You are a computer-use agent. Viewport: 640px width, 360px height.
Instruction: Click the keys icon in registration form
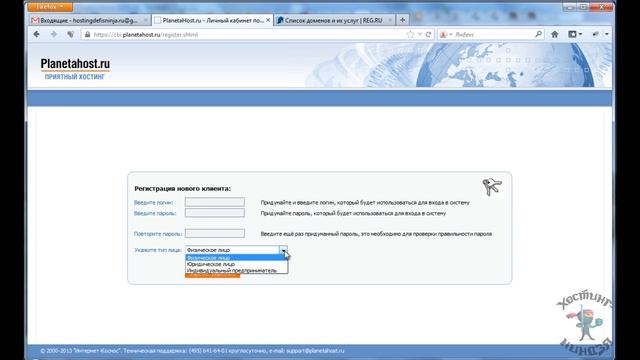492,187
